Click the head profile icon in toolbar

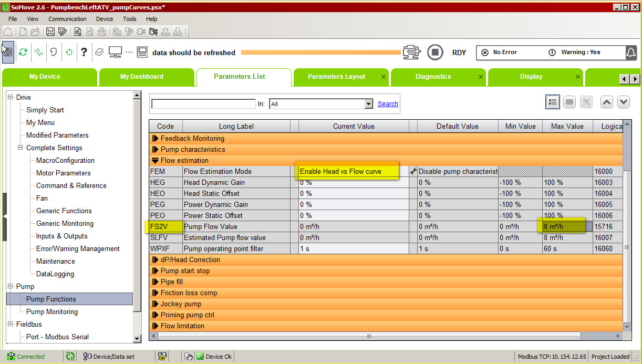tap(54, 52)
